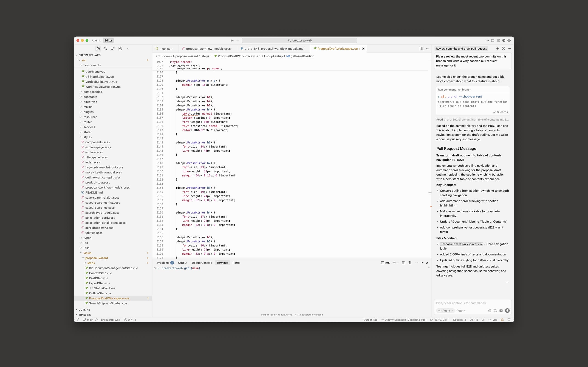Image resolution: width=588 pixels, height=367 pixels.
Task: Click the #232d36 color swatch in CSS
Action: click(196, 130)
